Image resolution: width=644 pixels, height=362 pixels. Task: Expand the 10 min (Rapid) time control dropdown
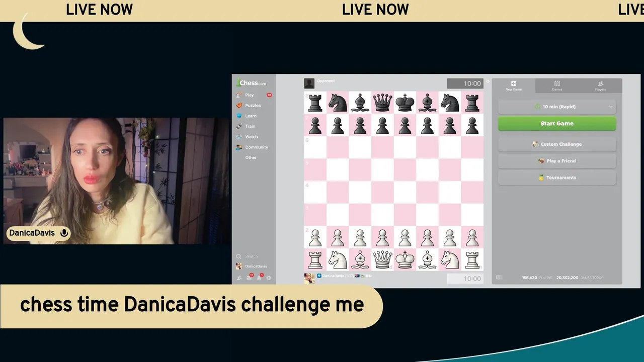(557, 107)
